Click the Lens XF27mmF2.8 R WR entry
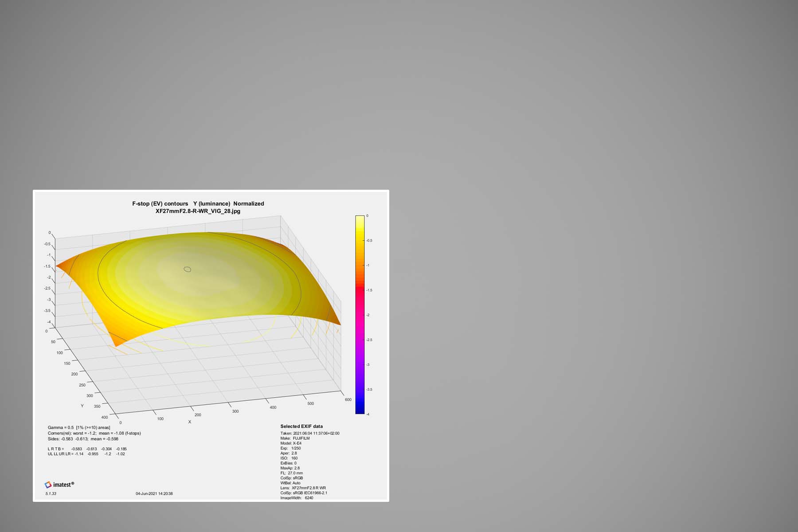Image resolution: width=798 pixels, height=532 pixels. click(x=303, y=488)
